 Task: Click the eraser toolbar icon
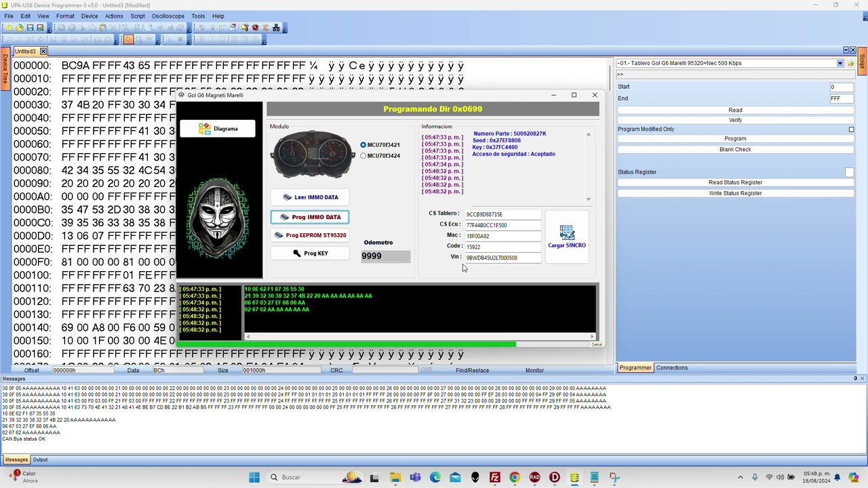pyautogui.click(x=233, y=28)
